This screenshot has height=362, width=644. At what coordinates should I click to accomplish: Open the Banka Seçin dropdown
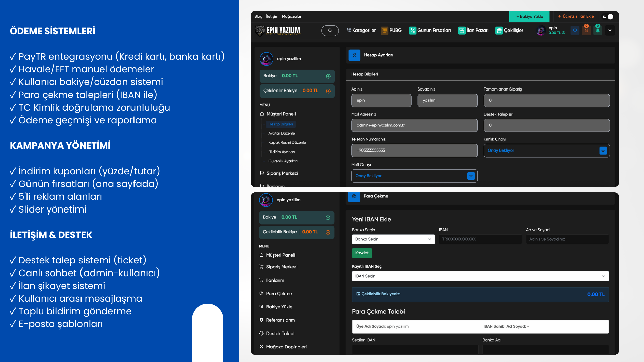[x=393, y=239]
